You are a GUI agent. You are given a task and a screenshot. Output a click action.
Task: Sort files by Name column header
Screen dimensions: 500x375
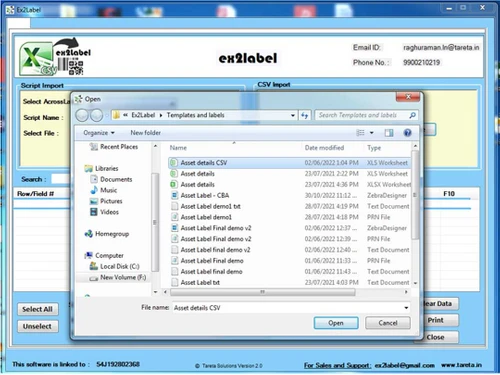[178, 148]
